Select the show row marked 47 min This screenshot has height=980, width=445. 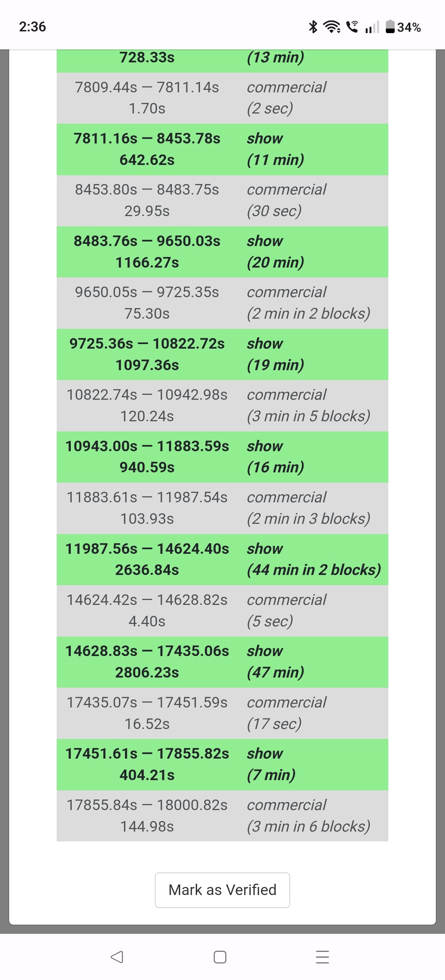pos(222,662)
